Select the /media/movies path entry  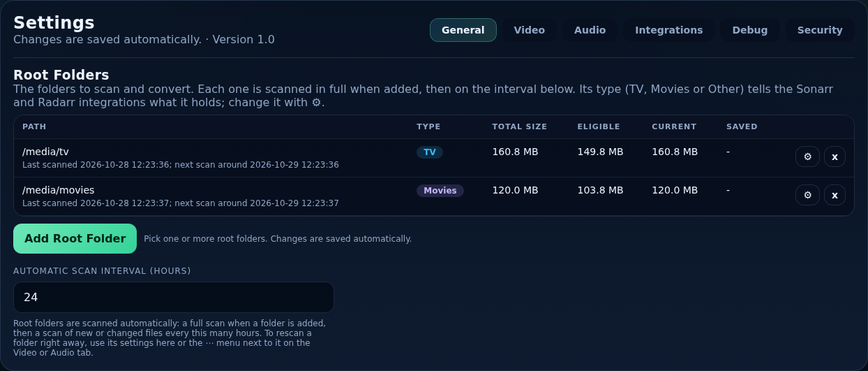[58, 190]
